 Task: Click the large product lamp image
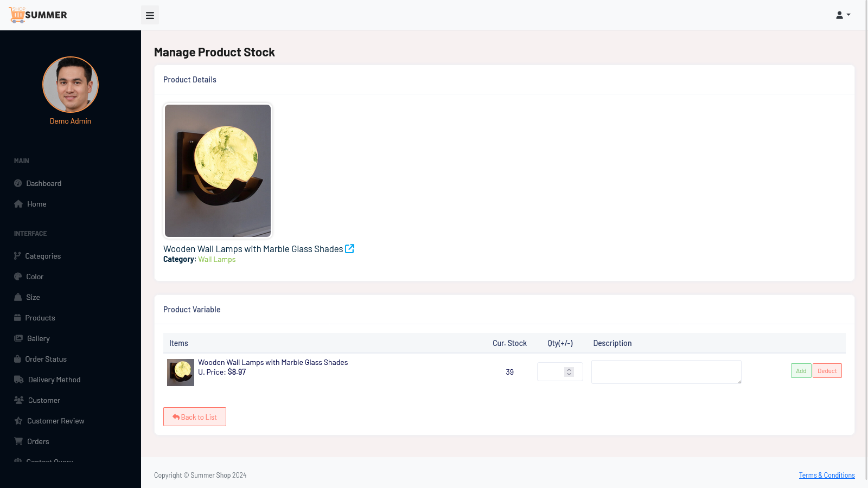[x=218, y=171]
